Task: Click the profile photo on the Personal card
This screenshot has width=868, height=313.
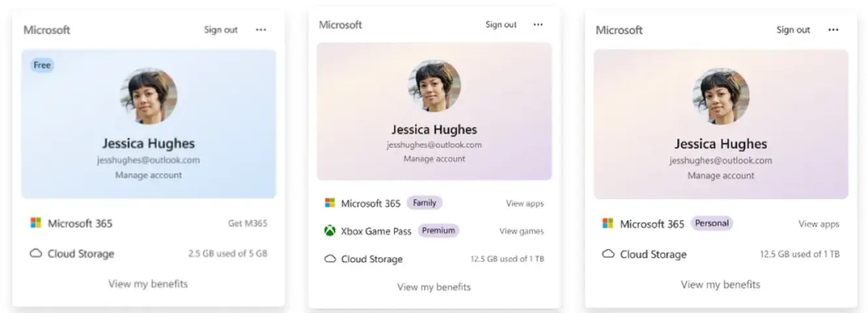Action: point(721,97)
